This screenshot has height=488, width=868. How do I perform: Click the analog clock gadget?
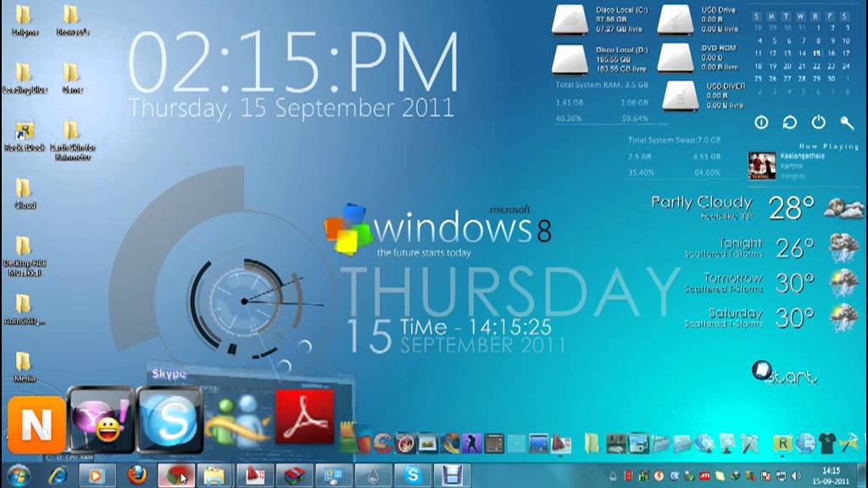(x=245, y=302)
